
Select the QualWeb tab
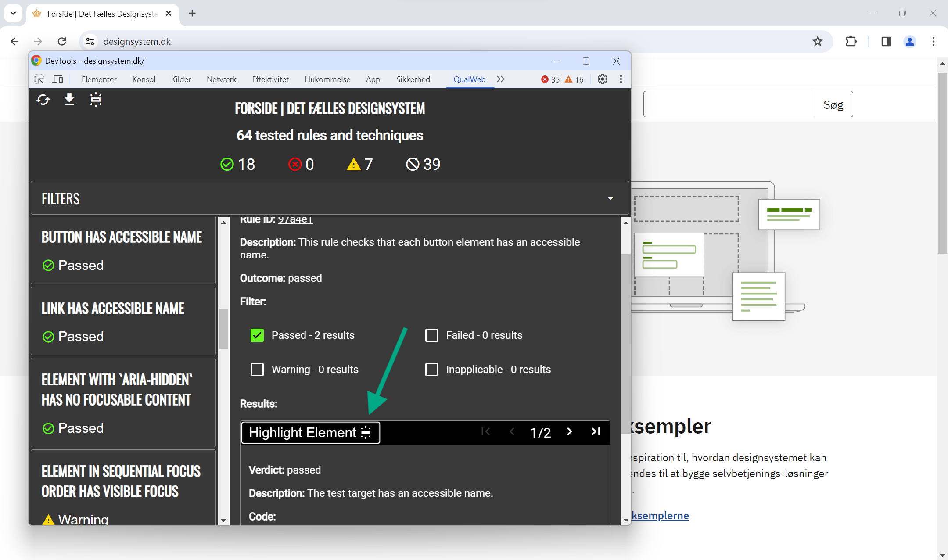pos(469,79)
